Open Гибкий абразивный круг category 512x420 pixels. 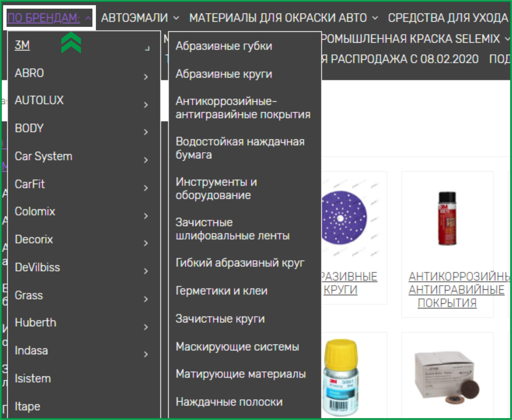coord(240,263)
